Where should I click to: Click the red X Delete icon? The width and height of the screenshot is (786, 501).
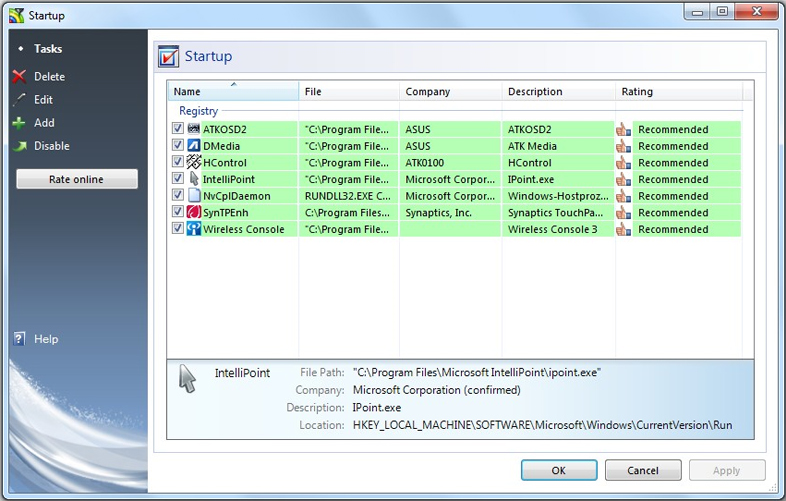(x=19, y=77)
